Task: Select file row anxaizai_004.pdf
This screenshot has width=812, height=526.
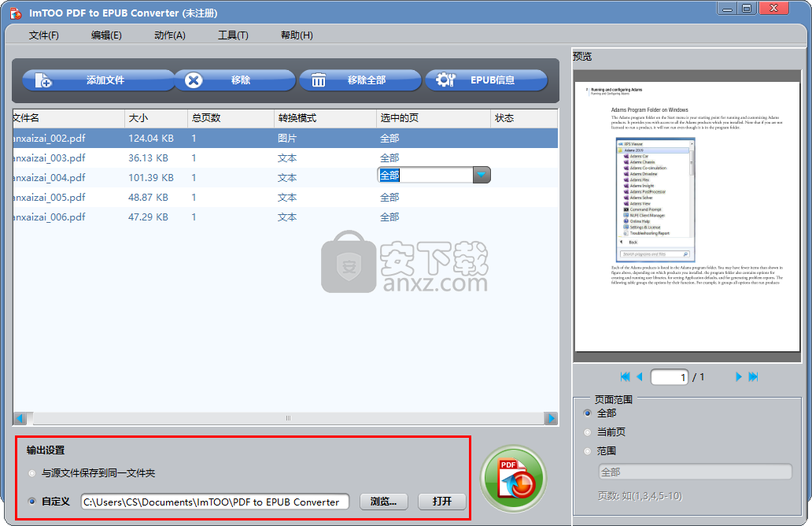Action: pyautogui.click(x=286, y=178)
